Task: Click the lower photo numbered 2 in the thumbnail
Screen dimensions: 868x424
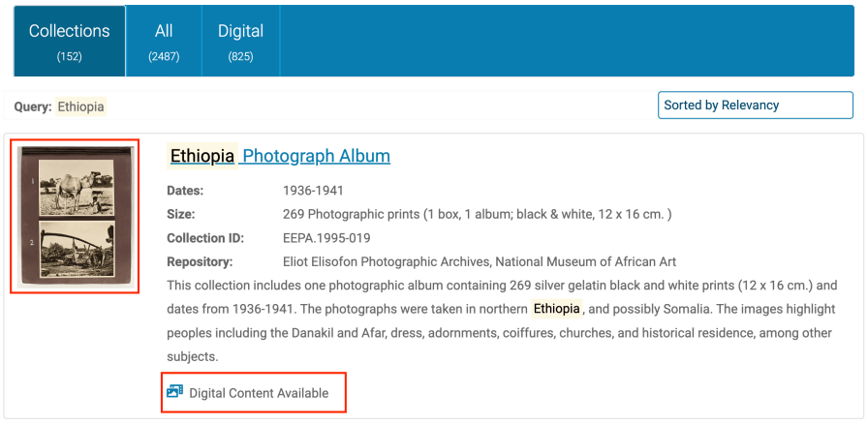Action: 77,249
